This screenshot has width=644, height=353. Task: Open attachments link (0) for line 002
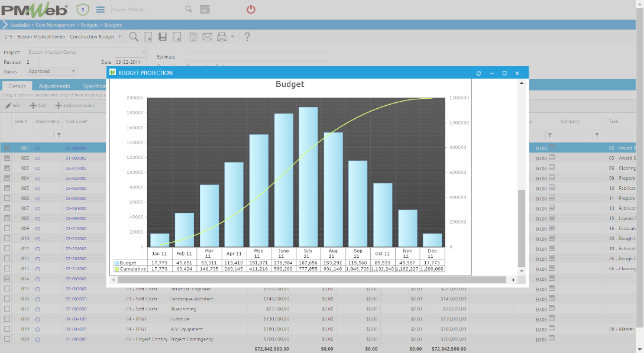(x=37, y=158)
